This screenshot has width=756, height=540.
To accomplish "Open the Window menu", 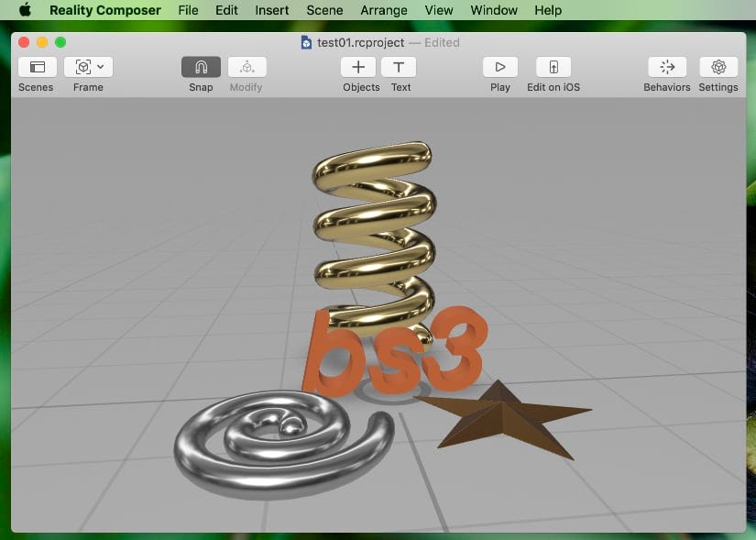I will click(494, 10).
